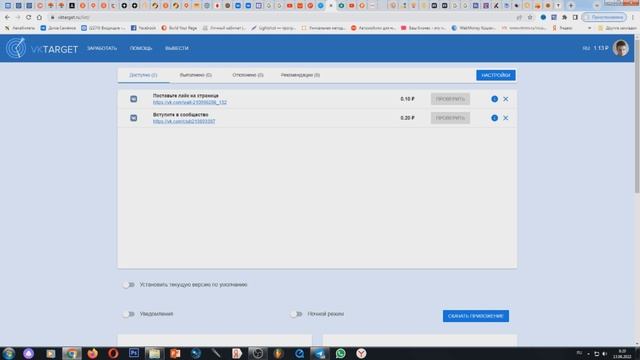Click the Chrome profile button
This screenshot has height=360, width=640.
604,17
